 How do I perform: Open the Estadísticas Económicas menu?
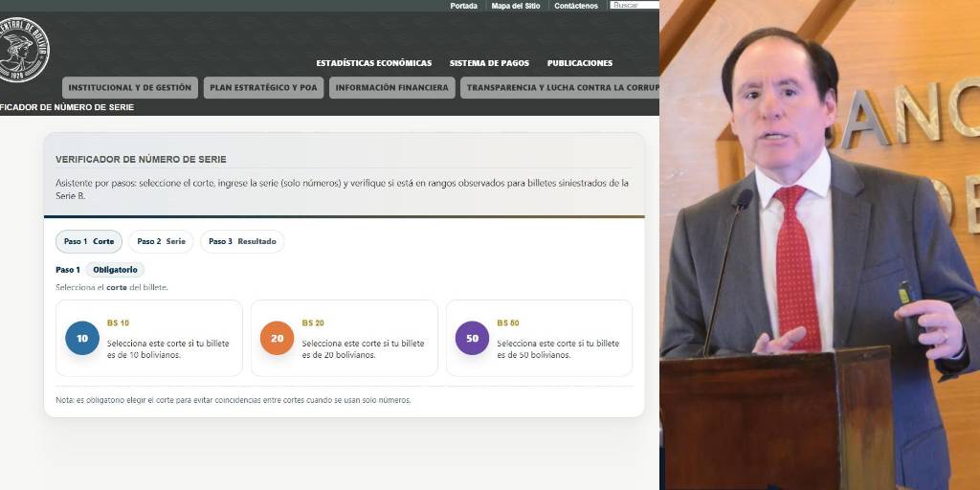pos(373,63)
